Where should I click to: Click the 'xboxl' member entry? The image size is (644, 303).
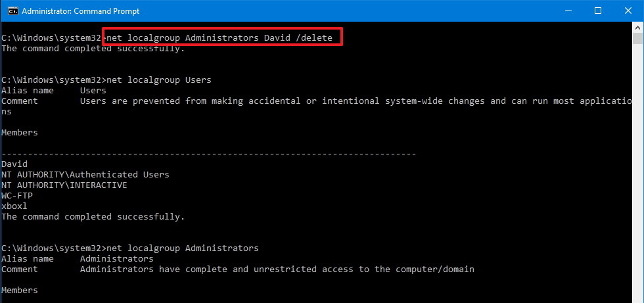pyautogui.click(x=14, y=206)
